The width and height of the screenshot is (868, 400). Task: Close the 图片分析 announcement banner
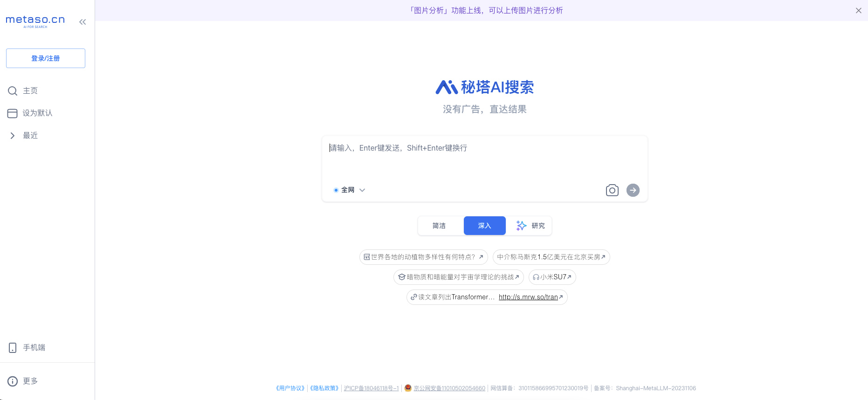859,10
